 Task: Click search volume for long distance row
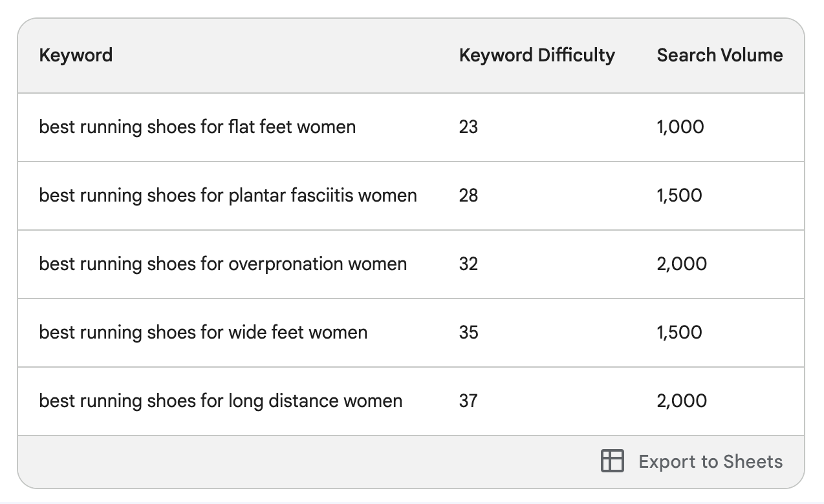[682, 401]
